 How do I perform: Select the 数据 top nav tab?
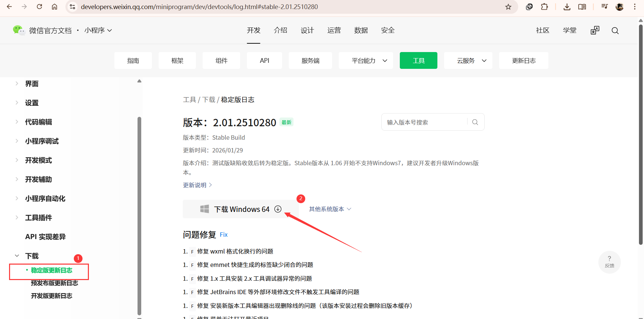361,30
